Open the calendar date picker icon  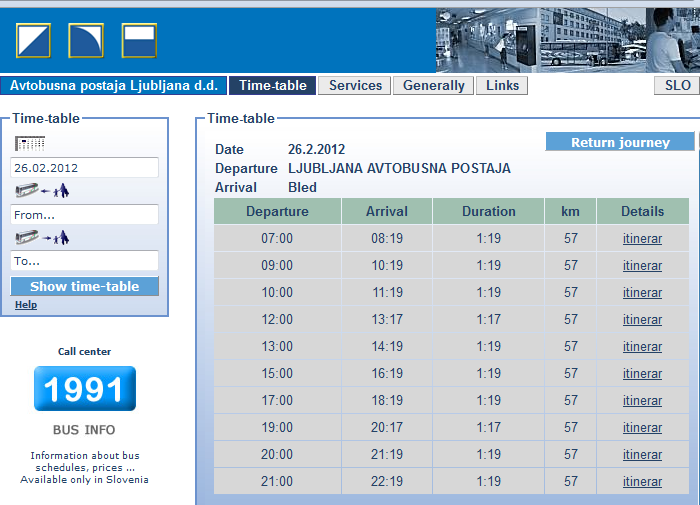[x=30, y=143]
